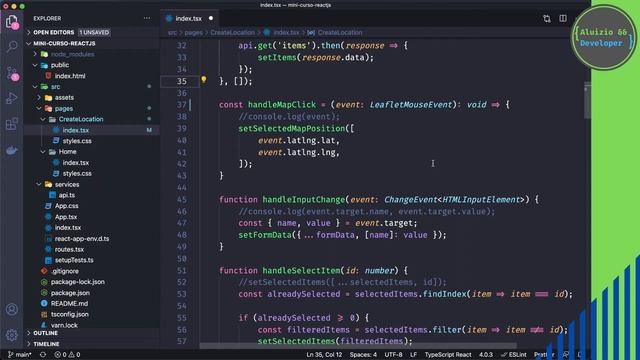Select language mode TypeScript React
Screen dimensions: 640x360
(x=448, y=355)
